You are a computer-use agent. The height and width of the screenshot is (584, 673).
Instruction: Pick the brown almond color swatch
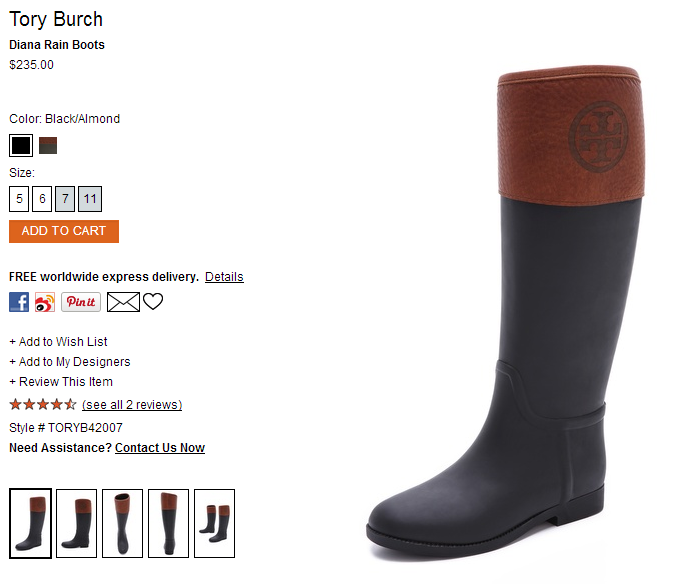pos(48,145)
